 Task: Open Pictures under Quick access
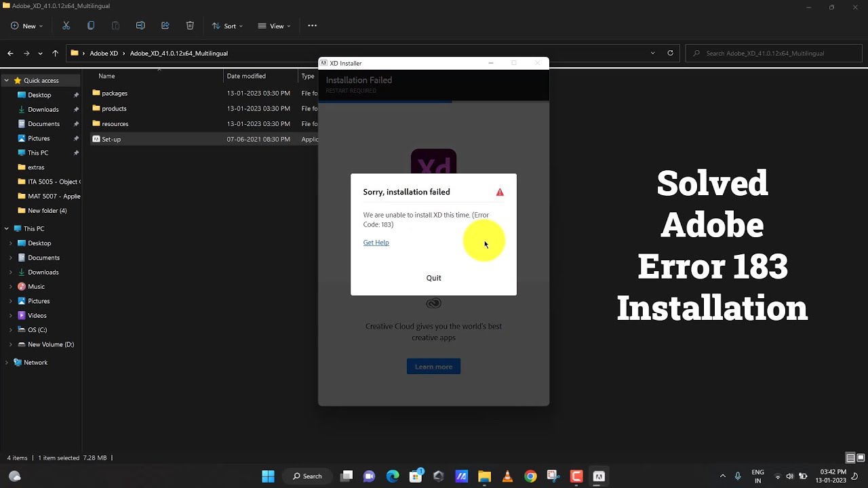click(39, 138)
